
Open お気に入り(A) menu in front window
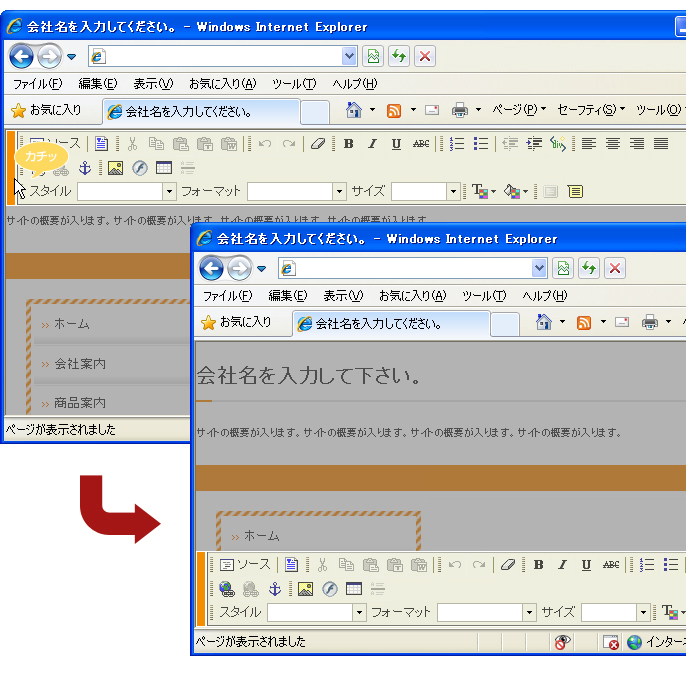413,296
